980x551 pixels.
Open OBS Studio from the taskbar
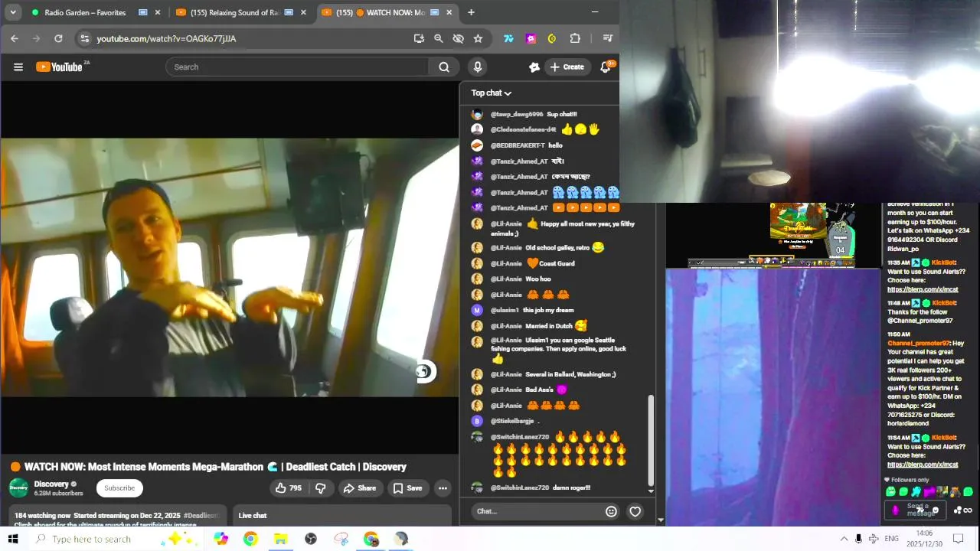(311, 539)
